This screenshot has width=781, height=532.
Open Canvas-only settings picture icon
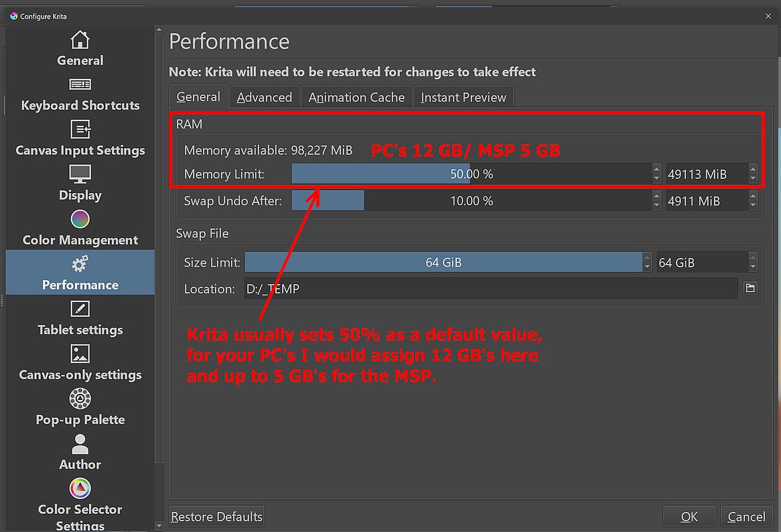(x=80, y=354)
